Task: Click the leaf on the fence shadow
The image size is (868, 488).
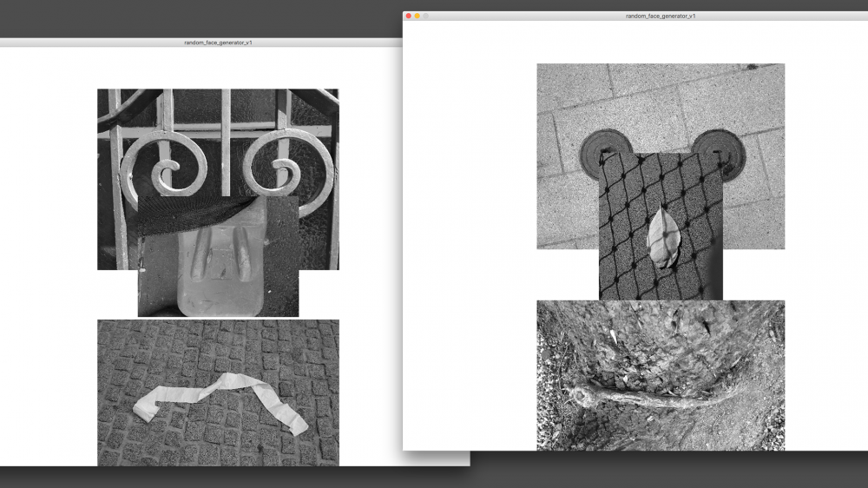Action: click(x=663, y=235)
